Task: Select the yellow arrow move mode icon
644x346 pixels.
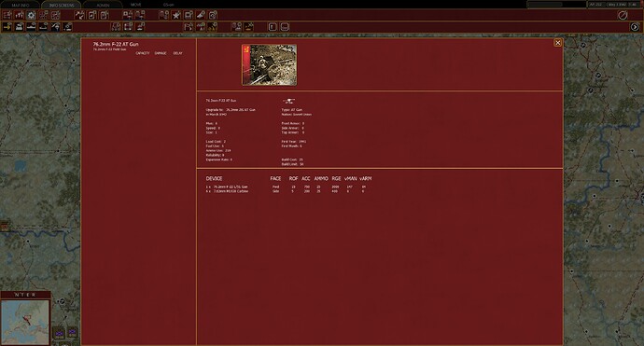Action: (7, 27)
